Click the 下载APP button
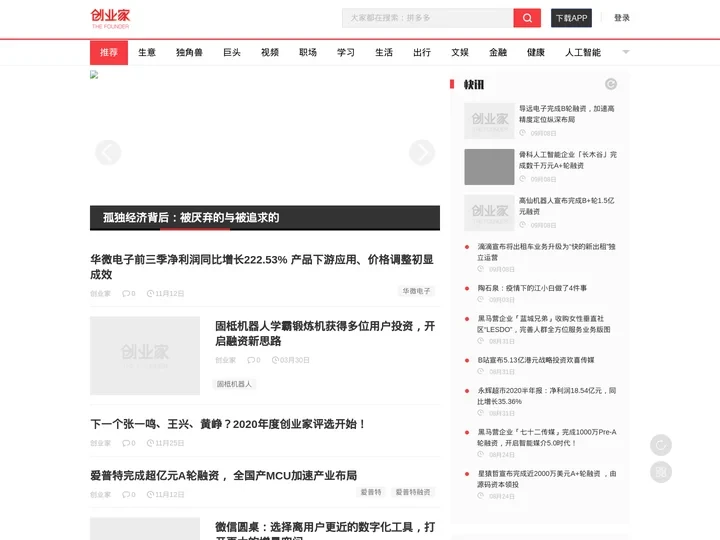The image size is (720, 540). [x=571, y=18]
